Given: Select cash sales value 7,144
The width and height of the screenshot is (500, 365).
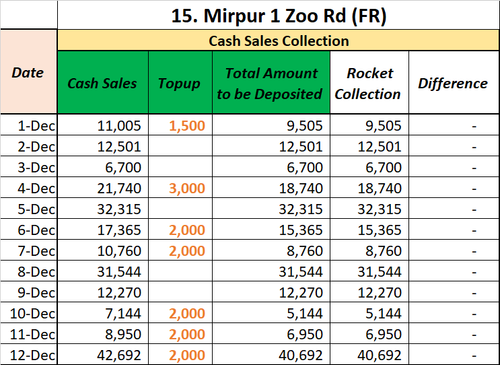Looking at the screenshot, I should tap(103, 313).
